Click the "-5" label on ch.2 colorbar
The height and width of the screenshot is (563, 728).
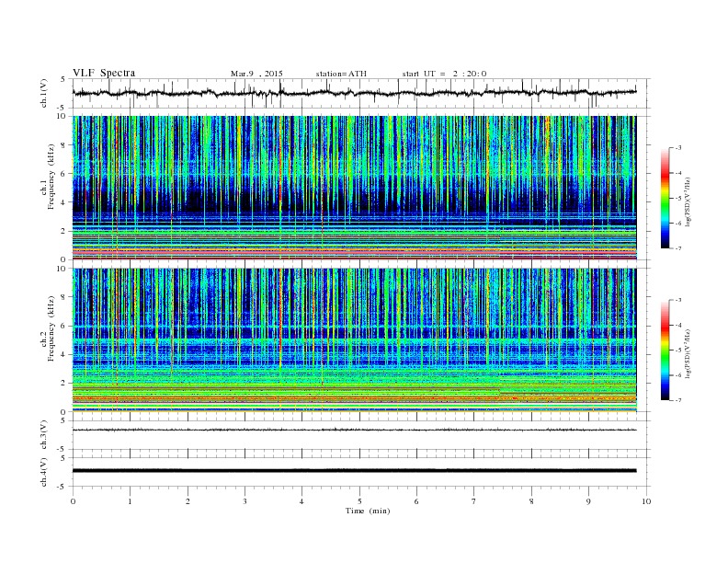pos(677,350)
